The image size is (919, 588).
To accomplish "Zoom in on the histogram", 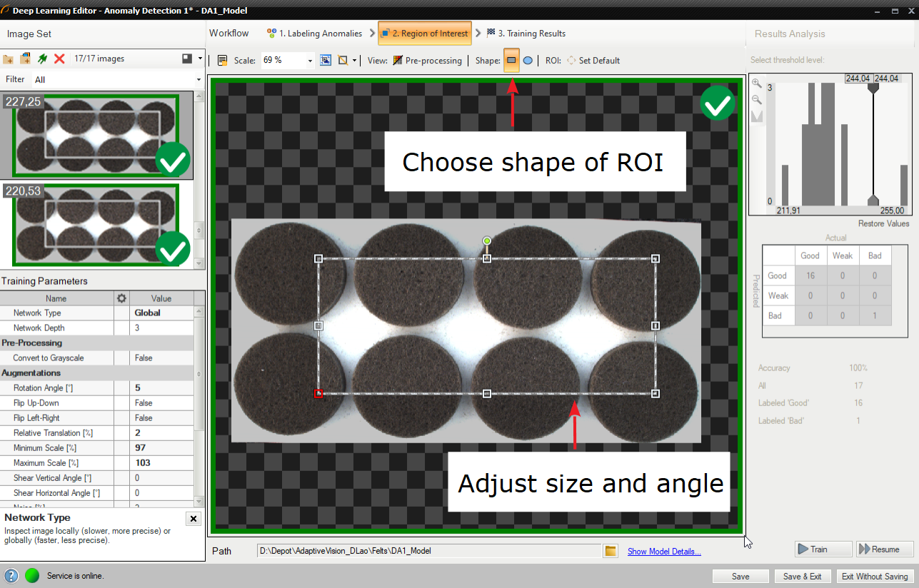I will coord(757,83).
